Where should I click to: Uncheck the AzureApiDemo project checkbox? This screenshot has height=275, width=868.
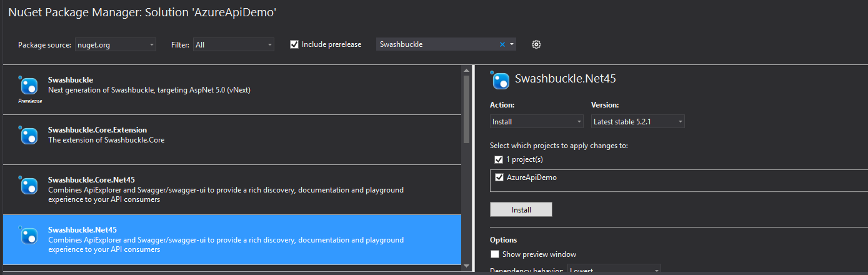point(499,177)
